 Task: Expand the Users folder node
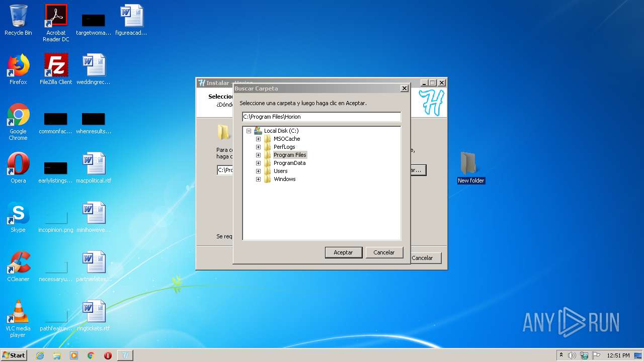coord(258,171)
